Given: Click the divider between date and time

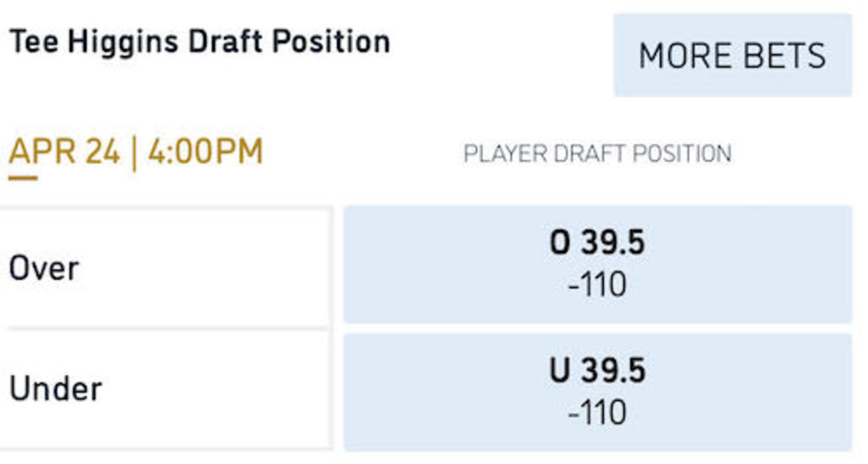Looking at the screenshot, I should pos(134,153).
